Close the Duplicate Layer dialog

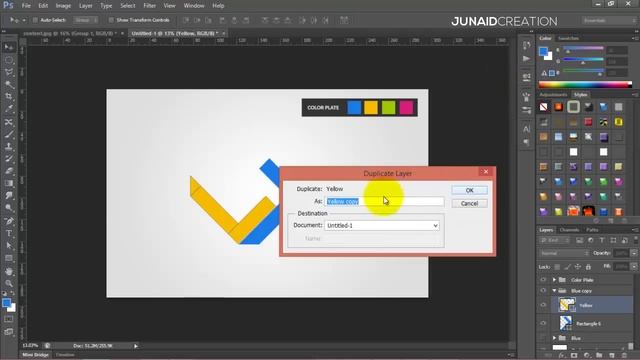coord(486,172)
